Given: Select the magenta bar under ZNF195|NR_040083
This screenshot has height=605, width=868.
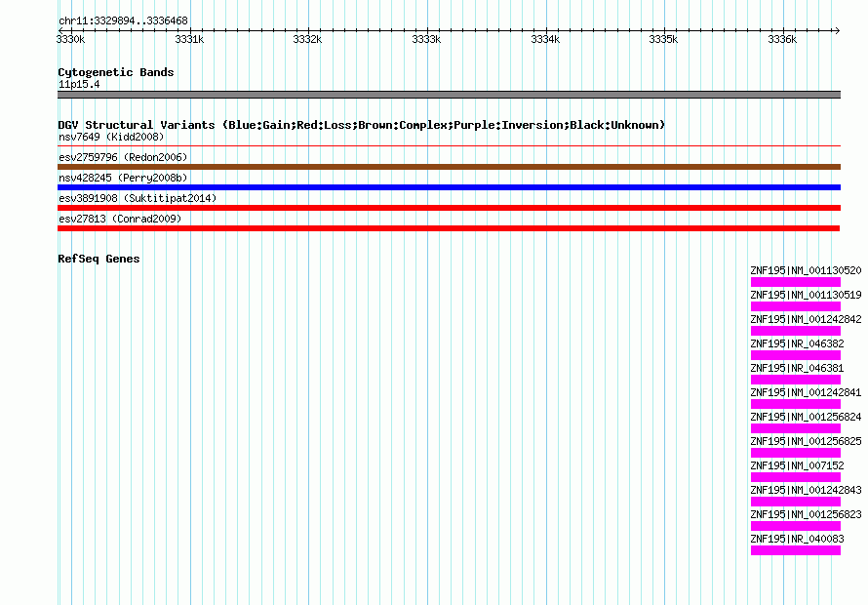Looking at the screenshot, I should [x=796, y=550].
